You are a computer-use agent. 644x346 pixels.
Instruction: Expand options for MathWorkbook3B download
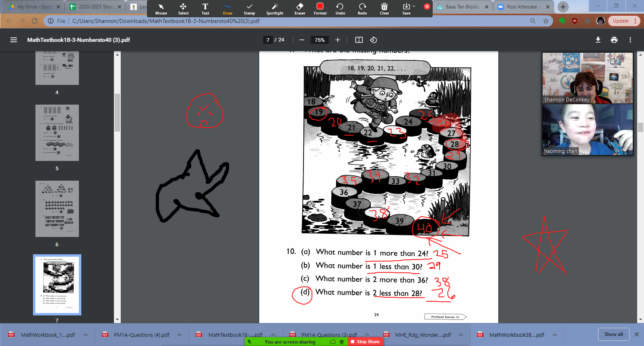click(555, 335)
